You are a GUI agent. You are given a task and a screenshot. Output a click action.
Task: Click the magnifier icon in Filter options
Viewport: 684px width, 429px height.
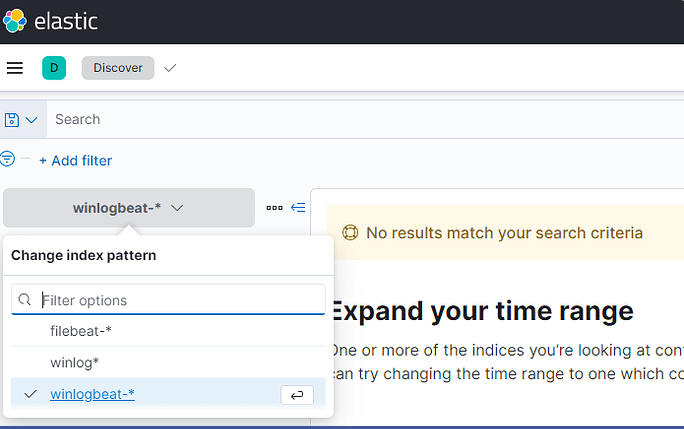pyautogui.click(x=26, y=300)
